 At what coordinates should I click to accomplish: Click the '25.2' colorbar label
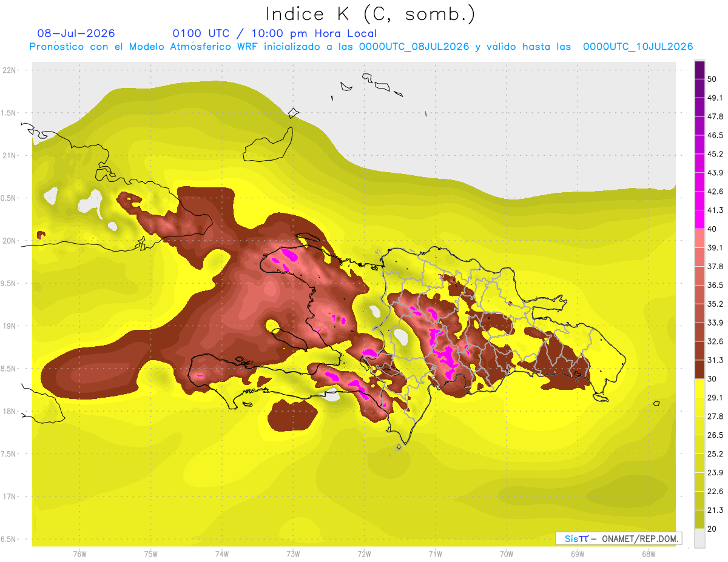715,454
